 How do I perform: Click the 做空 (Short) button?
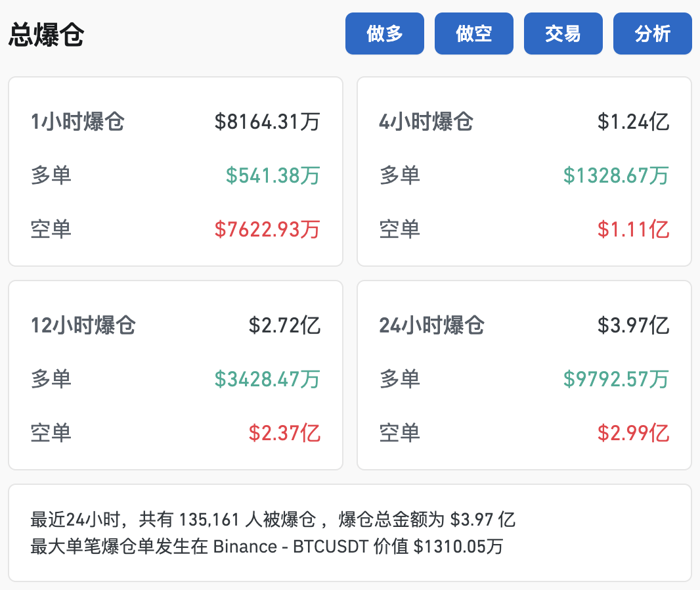[x=473, y=33]
